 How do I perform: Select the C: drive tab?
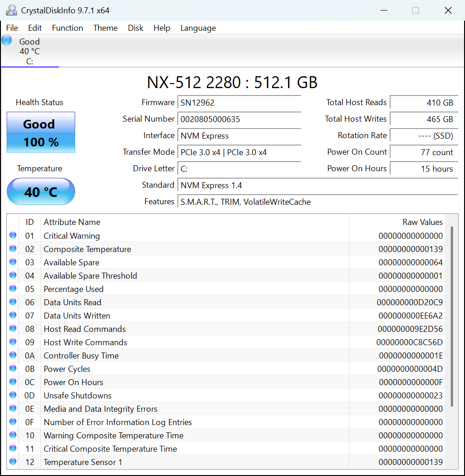point(29,50)
